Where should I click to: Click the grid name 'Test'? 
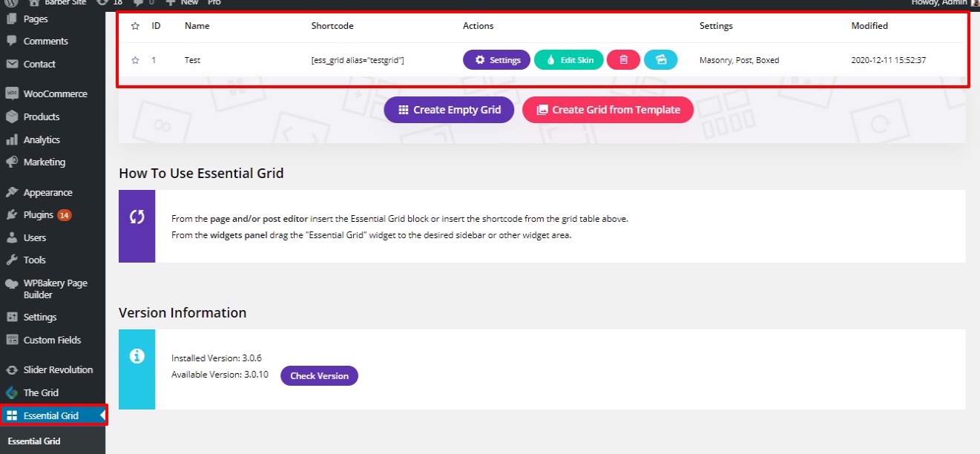click(x=193, y=60)
